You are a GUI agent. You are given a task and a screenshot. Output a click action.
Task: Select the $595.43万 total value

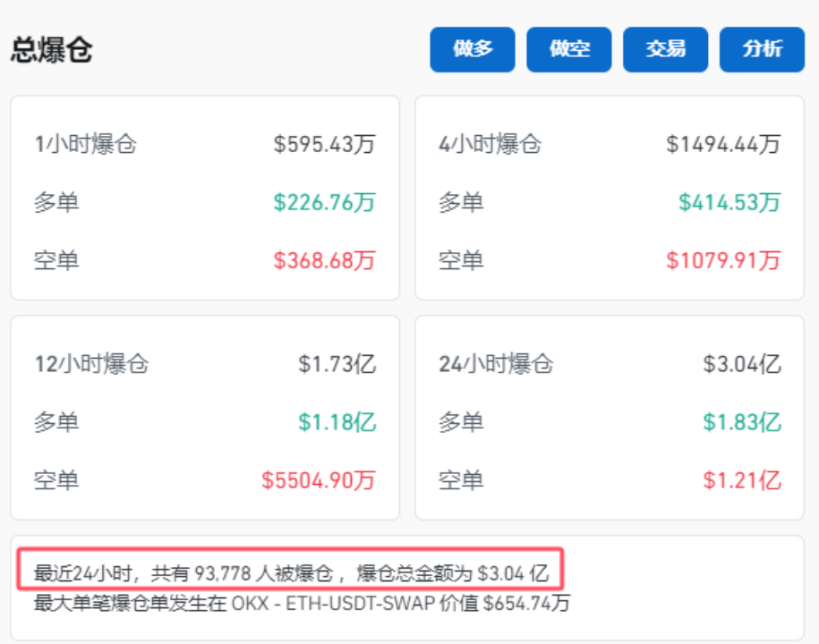326,143
